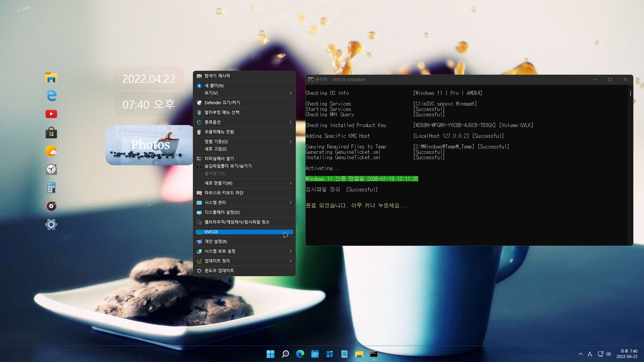Open the Calendar app on the taskbar

[x=315, y=354]
